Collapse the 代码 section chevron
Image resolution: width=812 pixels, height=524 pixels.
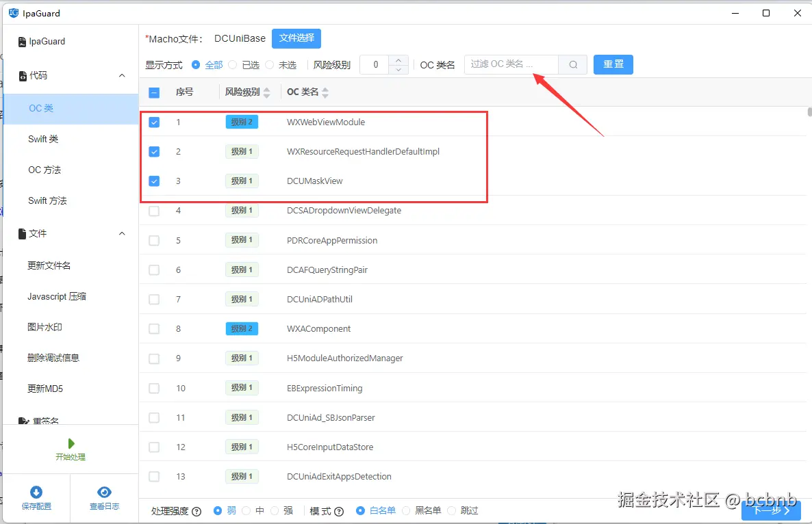point(122,75)
